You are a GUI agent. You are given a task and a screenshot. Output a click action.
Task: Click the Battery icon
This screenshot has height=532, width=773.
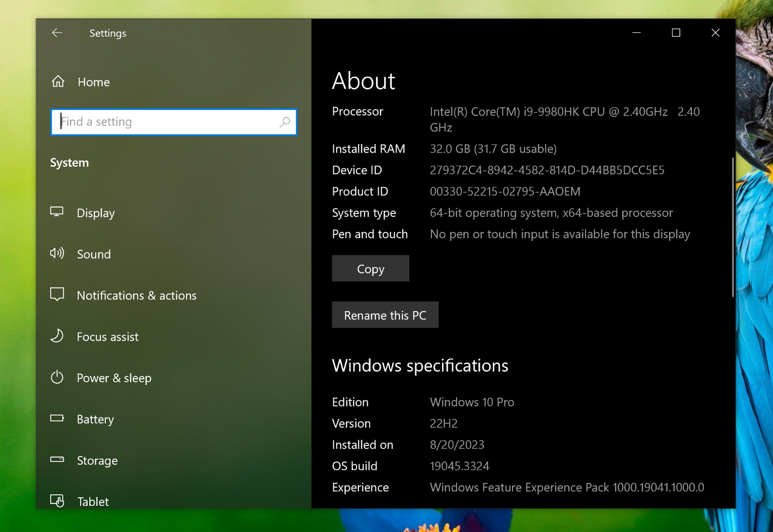[x=57, y=418]
